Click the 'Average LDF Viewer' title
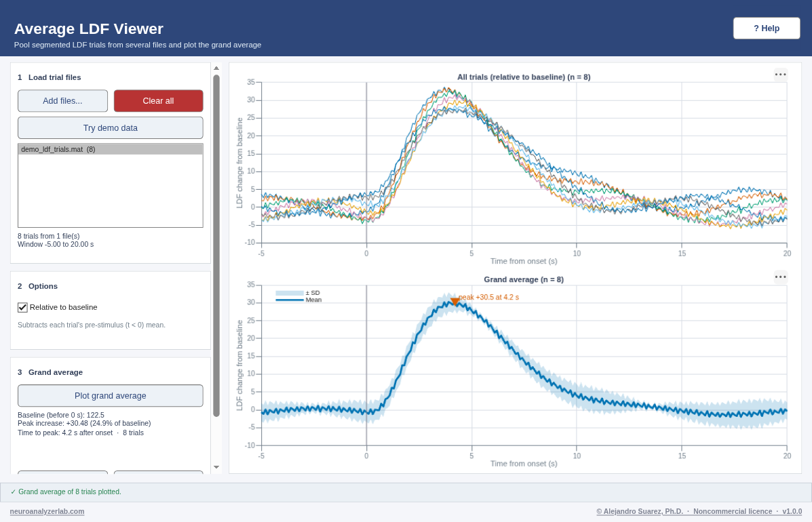The height and width of the screenshot is (522, 812). click(x=89, y=29)
